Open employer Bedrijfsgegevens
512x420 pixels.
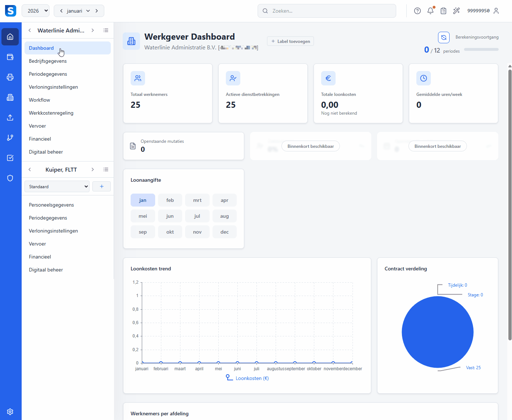67,61
